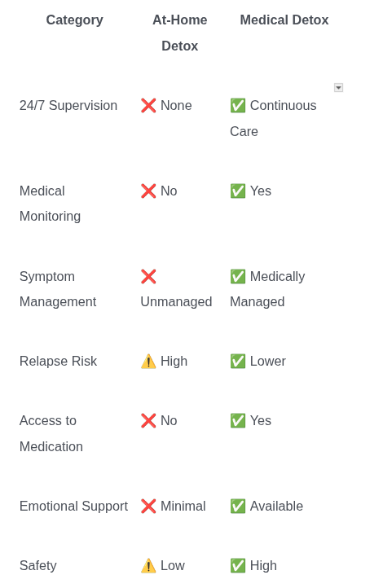
Task: Click the red X beside Minimal
Action: pos(148,506)
